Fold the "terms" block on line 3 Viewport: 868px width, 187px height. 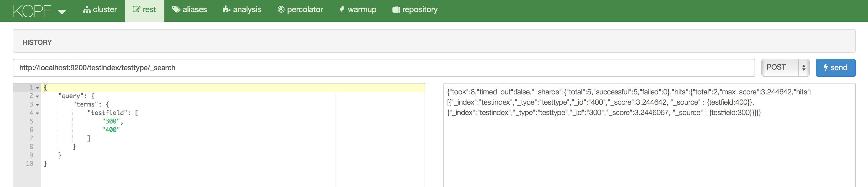tap(37, 105)
